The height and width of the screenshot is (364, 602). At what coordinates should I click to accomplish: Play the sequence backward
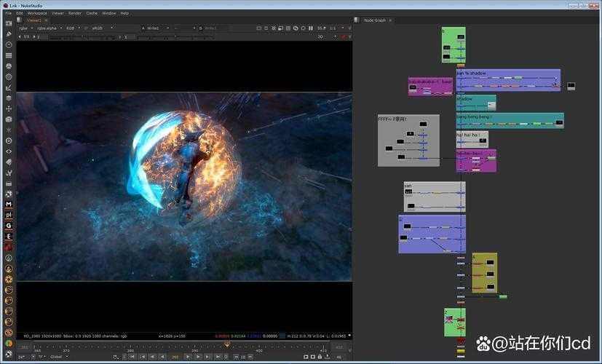point(162,357)
